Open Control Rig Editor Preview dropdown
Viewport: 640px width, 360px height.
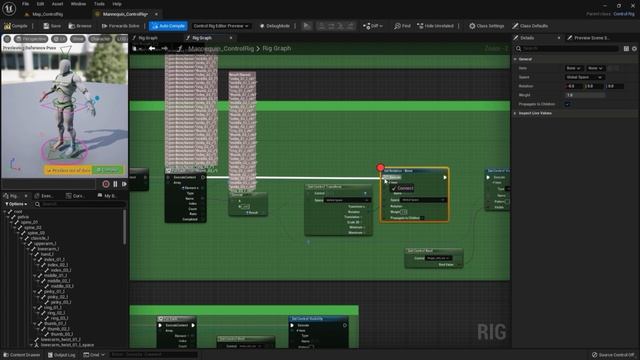pos(221,26)
